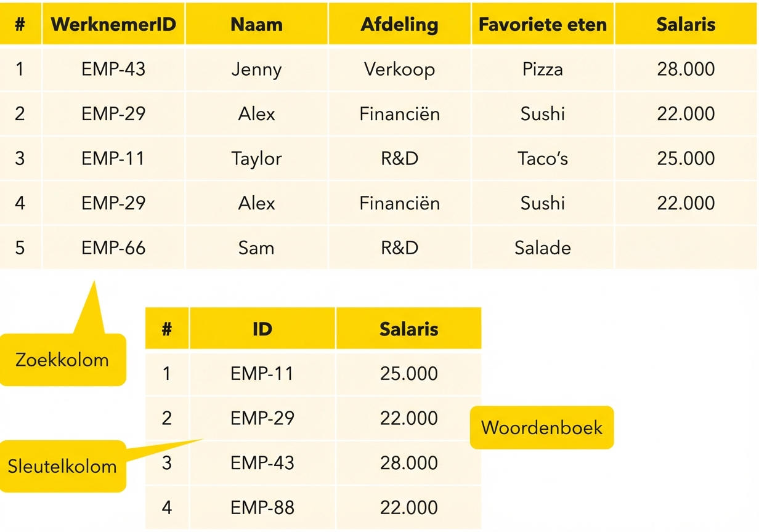Select the Sam name cell
The width and height of the screenshot is (759, 532).
[x=256, y=248]
